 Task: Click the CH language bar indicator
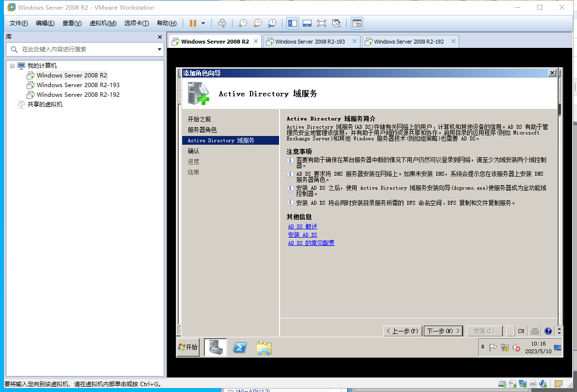[521, 331]
